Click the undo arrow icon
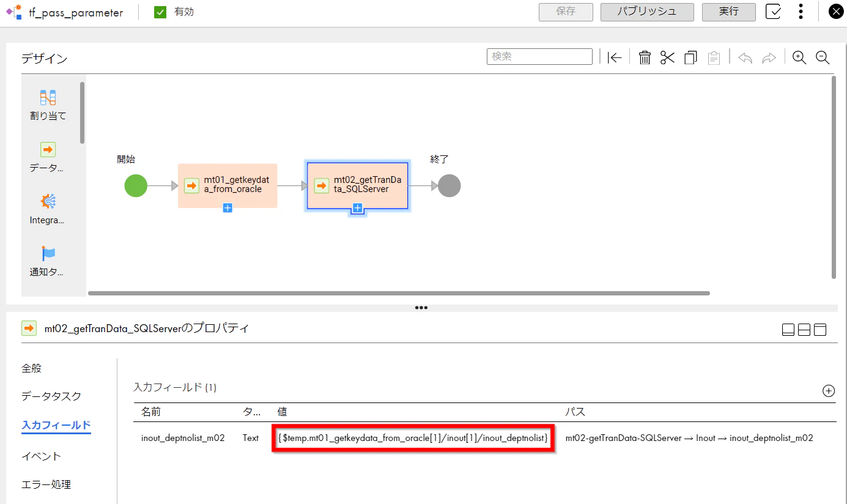The image size is (847, 504). pos(745,57)
